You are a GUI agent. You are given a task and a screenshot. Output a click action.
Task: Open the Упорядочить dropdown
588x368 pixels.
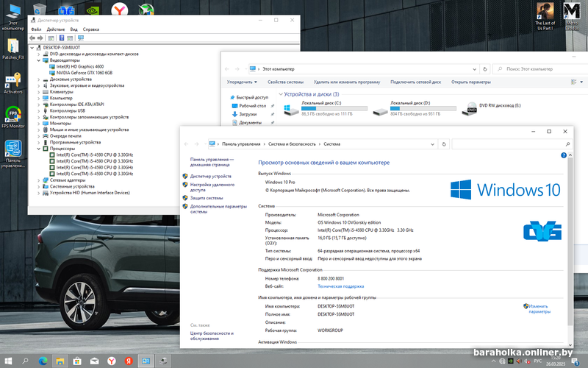(x=242, y=82)
